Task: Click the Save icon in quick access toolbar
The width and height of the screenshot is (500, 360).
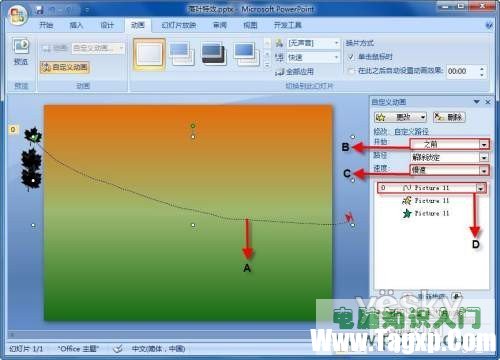Action: click(x=40, y=10)
